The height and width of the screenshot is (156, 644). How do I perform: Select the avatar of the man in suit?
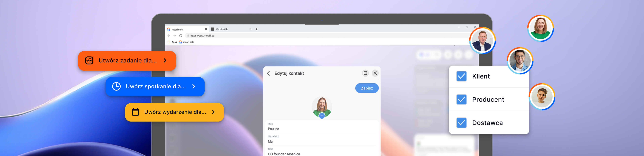pos(482,41)
